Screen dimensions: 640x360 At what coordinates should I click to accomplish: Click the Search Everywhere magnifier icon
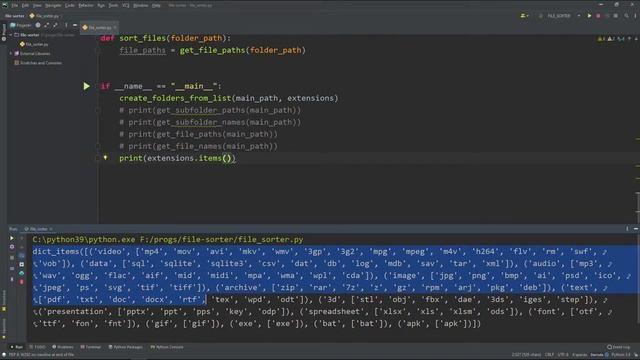tap(626, 16)
